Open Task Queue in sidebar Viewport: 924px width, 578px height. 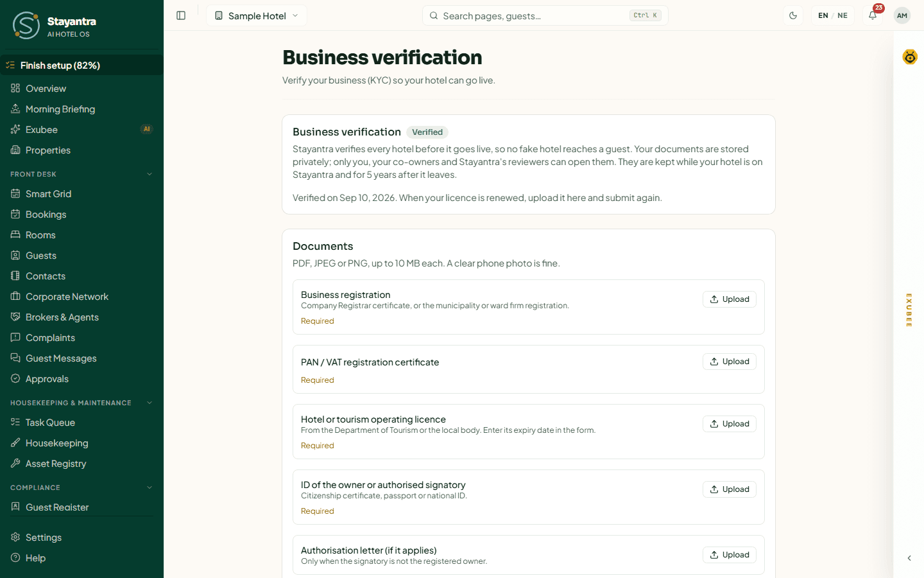(81, 422)
